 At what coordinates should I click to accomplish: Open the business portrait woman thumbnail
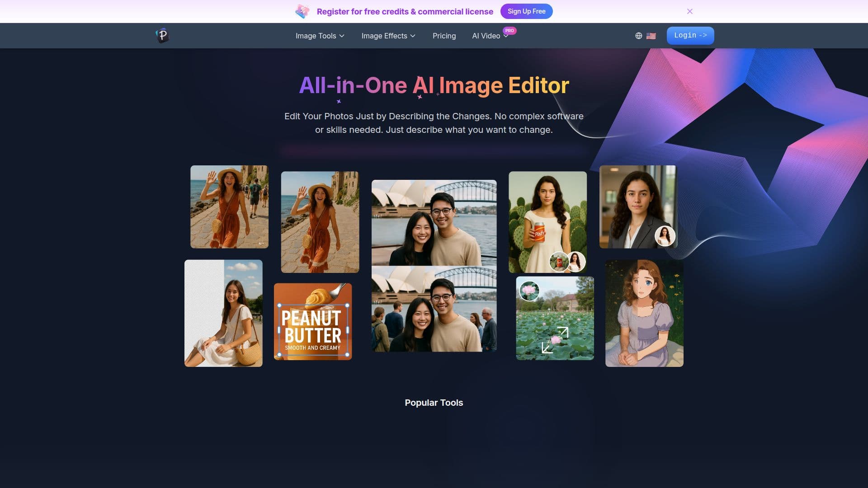(638, 206)
